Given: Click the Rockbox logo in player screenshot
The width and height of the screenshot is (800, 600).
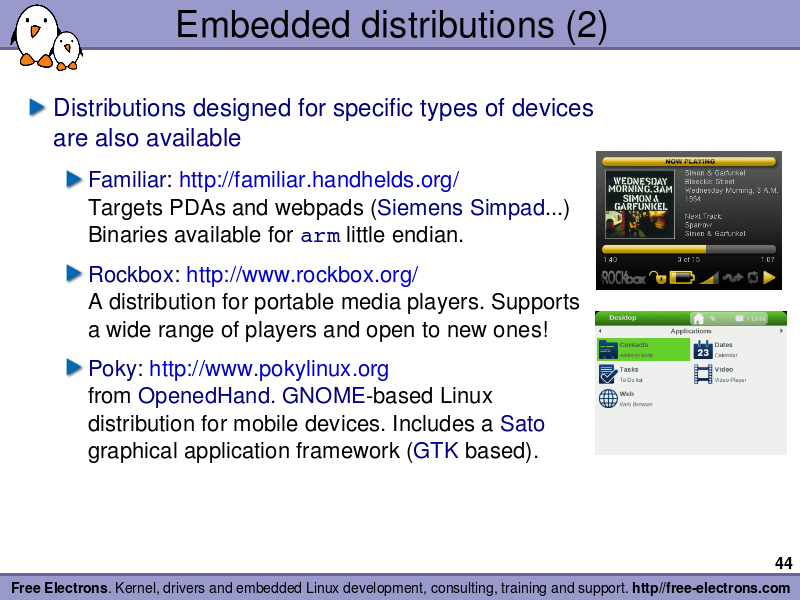Looking at the screenshot, I should point(623,278).
